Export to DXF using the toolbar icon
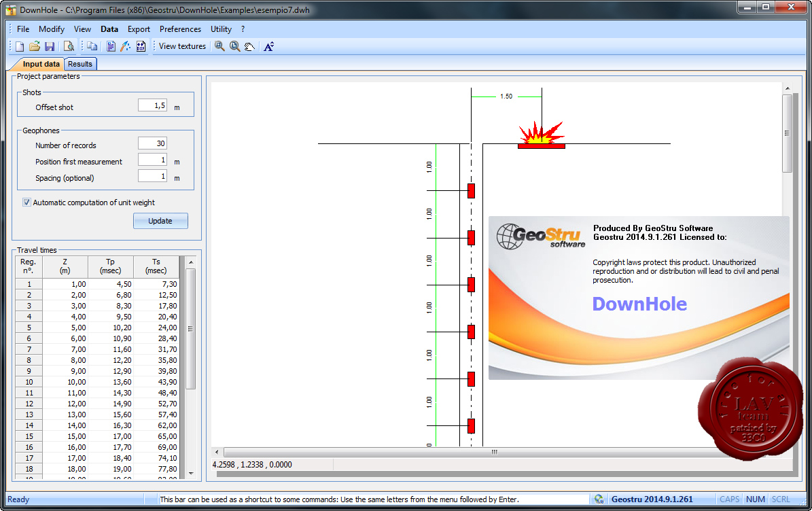 [141, 47]
